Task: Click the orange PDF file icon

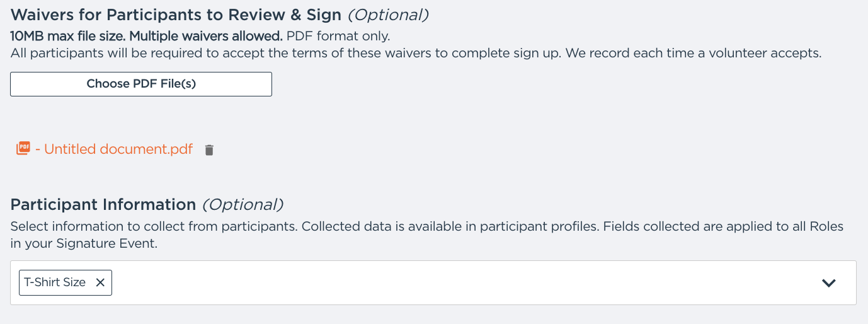Action: click(23, 148)
